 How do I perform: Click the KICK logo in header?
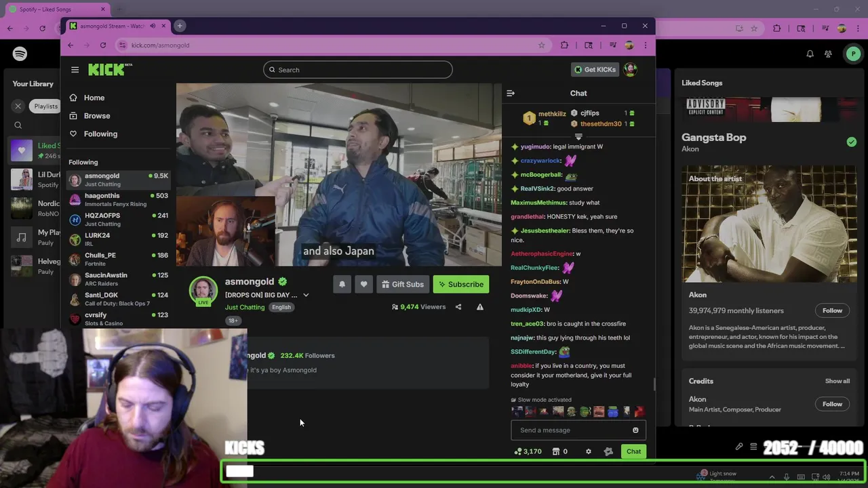[108, 69]
